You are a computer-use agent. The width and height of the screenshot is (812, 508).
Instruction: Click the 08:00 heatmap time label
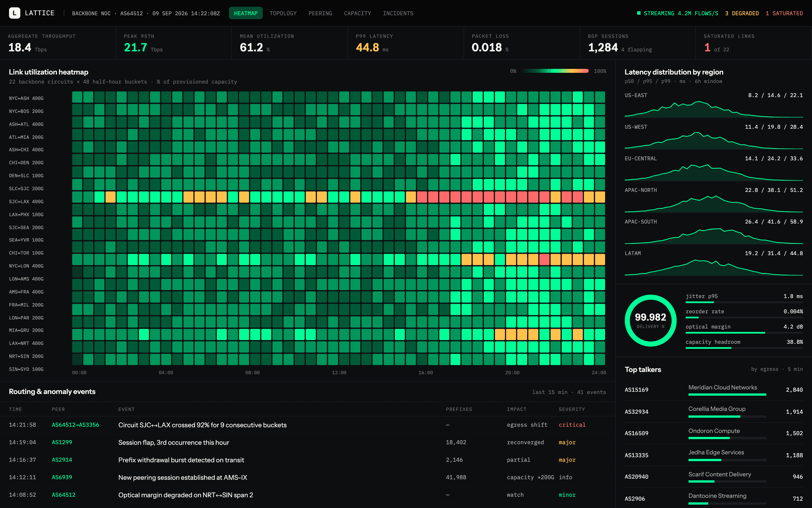click(252, 372)
